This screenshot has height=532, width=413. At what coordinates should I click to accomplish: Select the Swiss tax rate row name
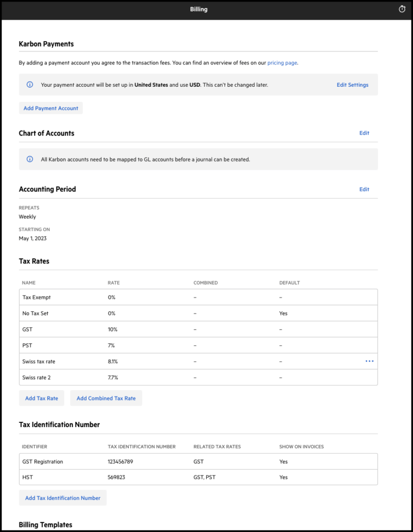pos(38,362)
